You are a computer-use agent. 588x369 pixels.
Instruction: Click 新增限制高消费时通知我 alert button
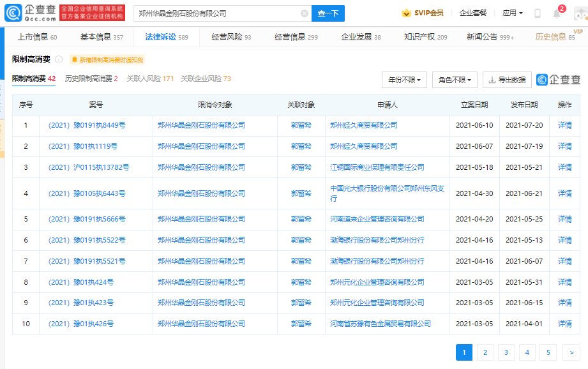coord(107,59)
